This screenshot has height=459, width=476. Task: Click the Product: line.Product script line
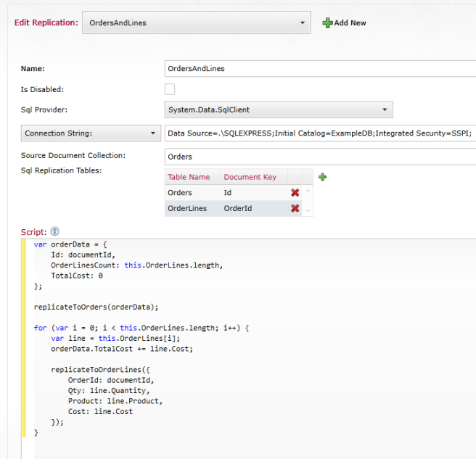pyautogui.click(x=115, y=401)
